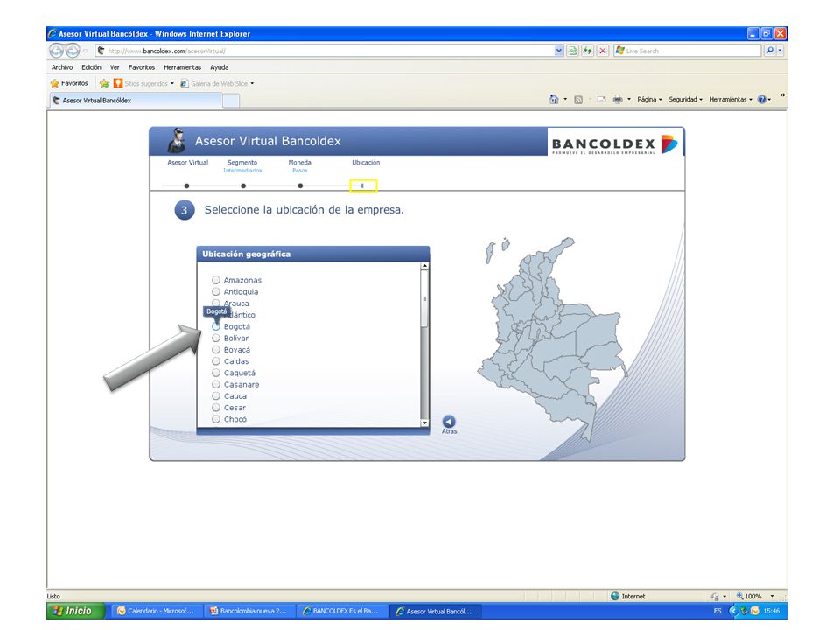Click the Home page icon

click(x=554, y=99)
